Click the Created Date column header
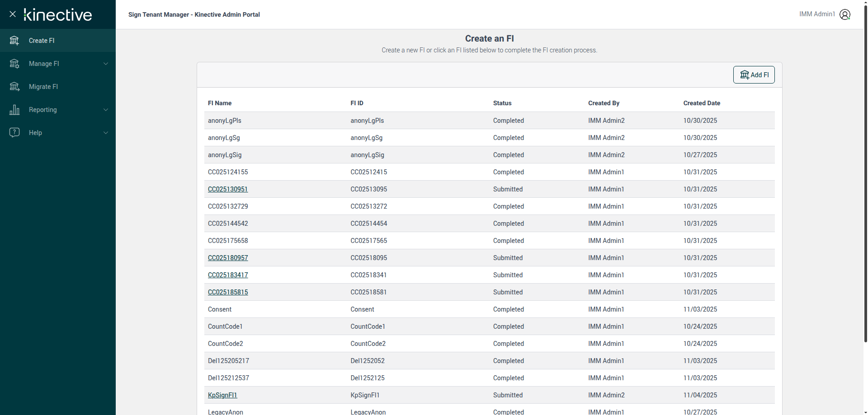 (x=702, y=103)
